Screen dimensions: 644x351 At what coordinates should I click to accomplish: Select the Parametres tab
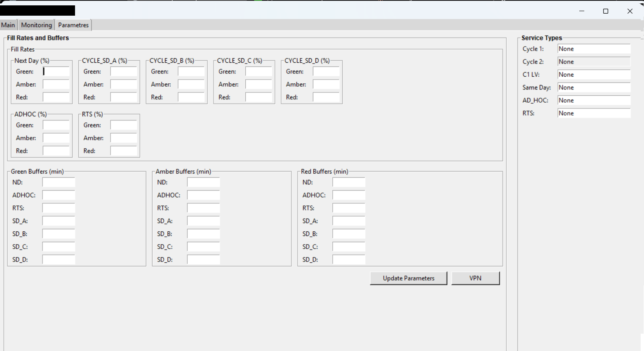(x=73, y=25)
